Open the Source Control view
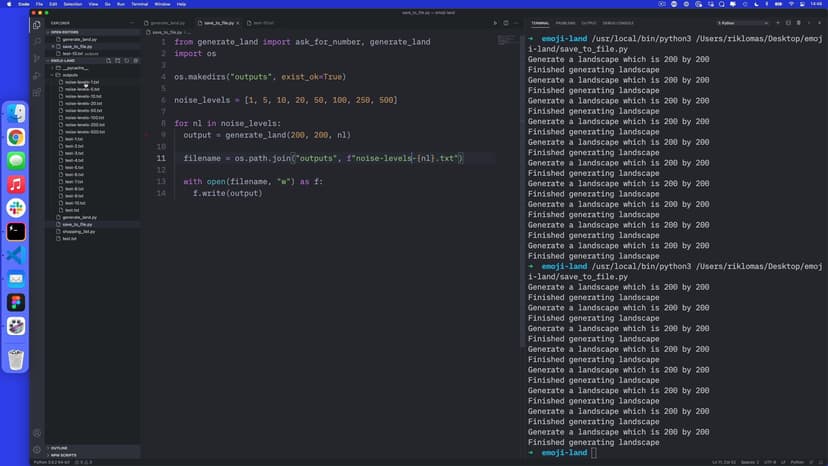Viewport: 828px width, 466px height. [x=37, y=57]
